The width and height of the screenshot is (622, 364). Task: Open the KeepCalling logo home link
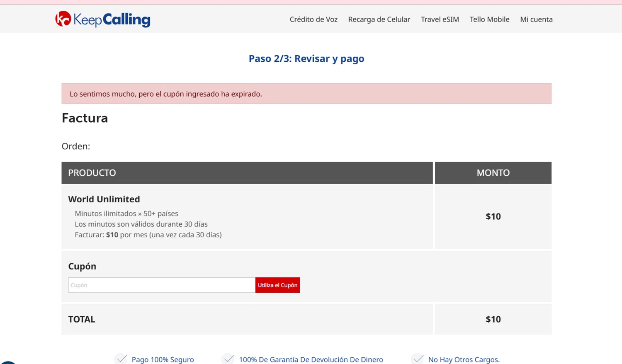click(x=103, y=19)
